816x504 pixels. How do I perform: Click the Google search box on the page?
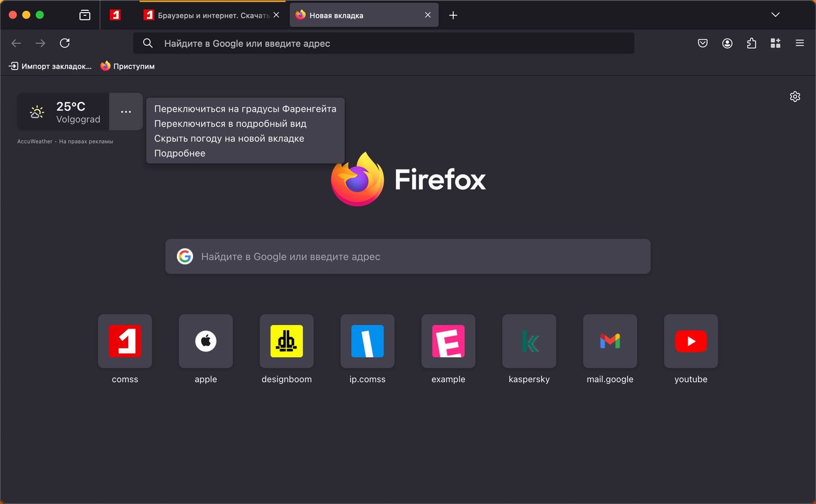408,257
